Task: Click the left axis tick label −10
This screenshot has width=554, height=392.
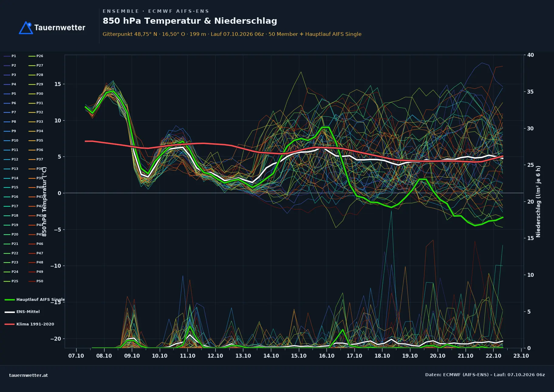Action: 56,266
